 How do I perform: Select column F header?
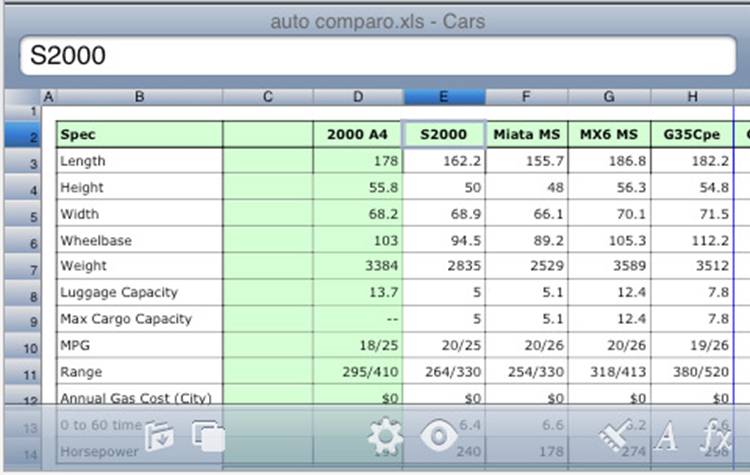point(526,97)
